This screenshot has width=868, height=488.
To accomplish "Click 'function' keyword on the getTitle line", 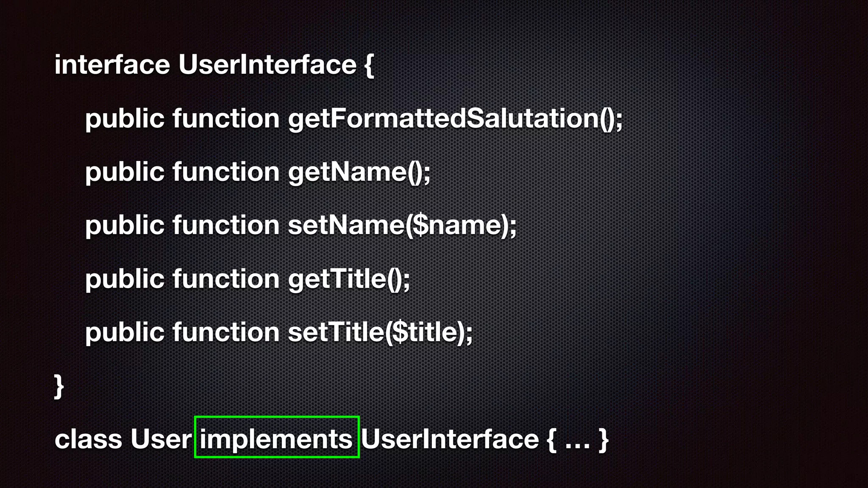I will [x=226, y=279].
